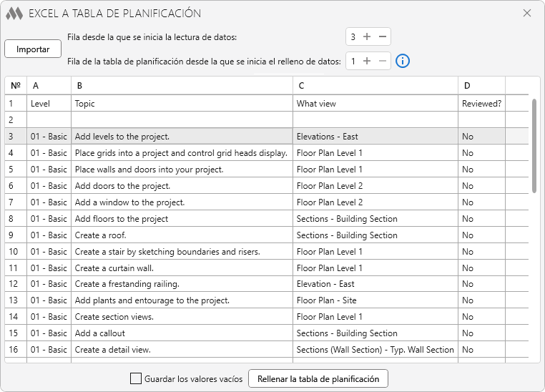The image size is (545, 392).
Task: Increase the schedule table fill start row
Action: tap(367, 61)
